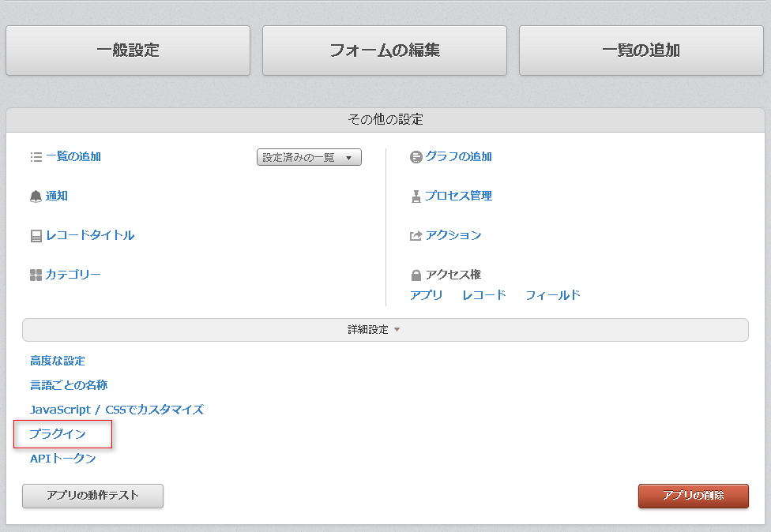Open JavaScript / CSSでカスタマイズ link
This screenshot has height=532, width=771.
tap(117, 409)
